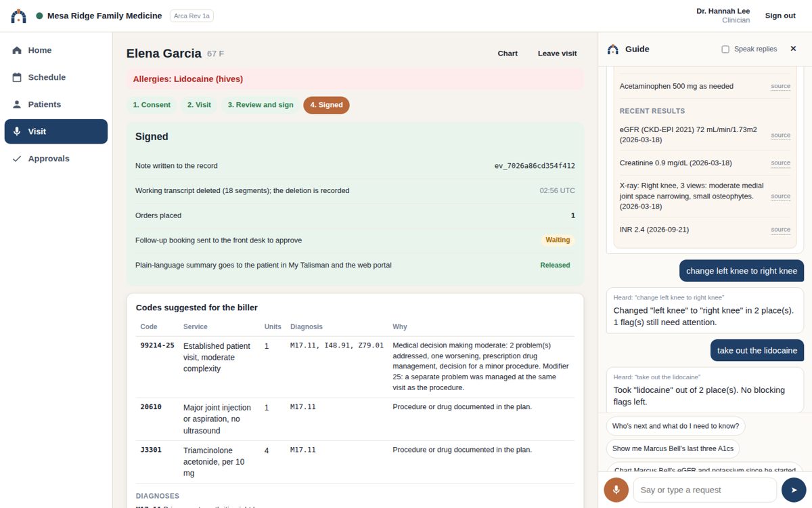This screenshot has width=812, height=508.
Task: Close the Guide panel
Action: pyautogui.click(x=793, y=49)
